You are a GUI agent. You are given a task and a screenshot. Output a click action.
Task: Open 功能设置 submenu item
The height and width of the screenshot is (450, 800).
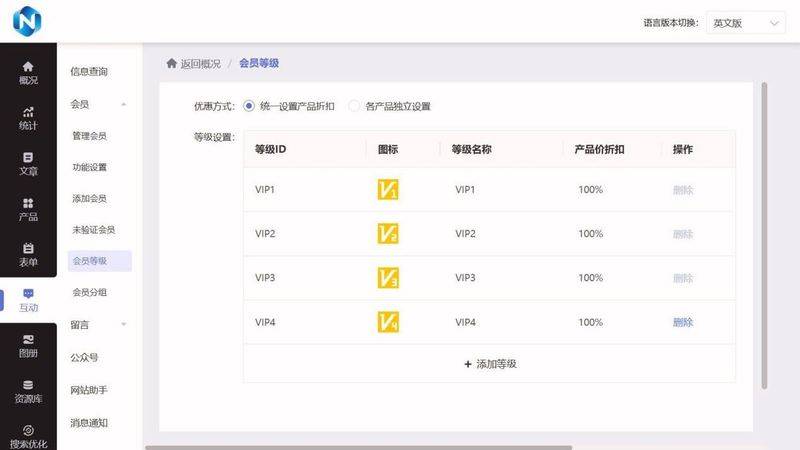[x=89, y=167]
